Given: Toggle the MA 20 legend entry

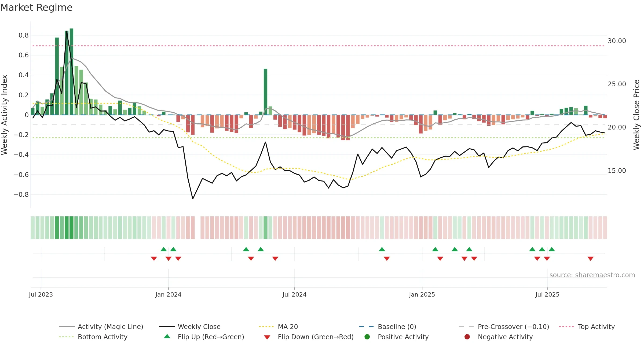Looking at the screenshot, I should 278,327.
